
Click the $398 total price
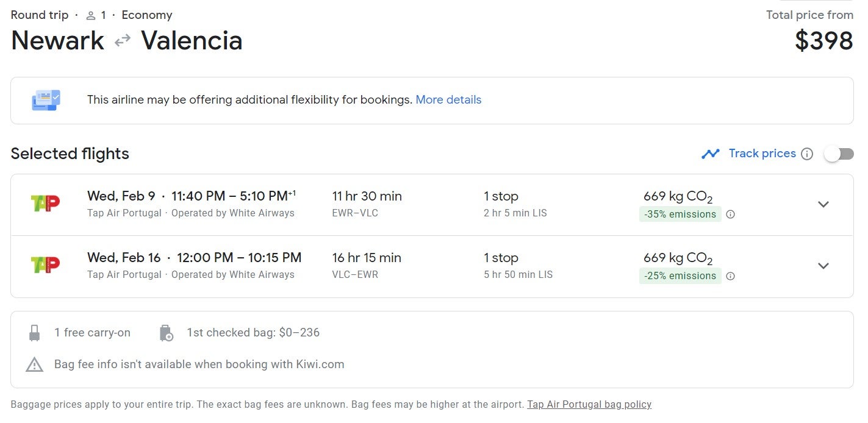click(x=824, y=41)
